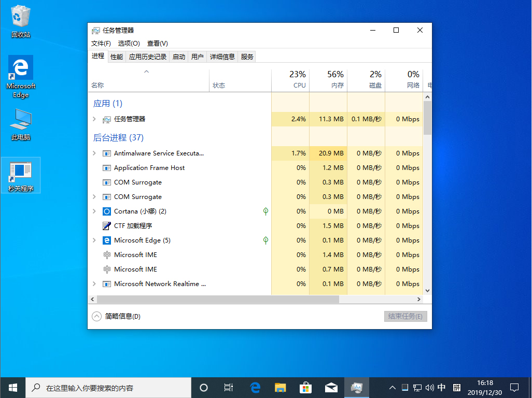The height and width of the screenshot is (398, 532).
Task: Expand the Microsoft Edge (5) process group
Action: point(95,240)
